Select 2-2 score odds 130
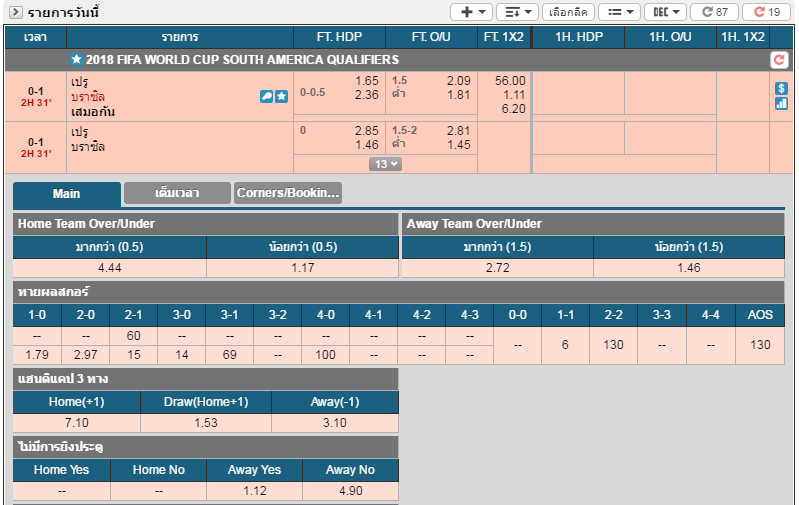 (613, 345)
